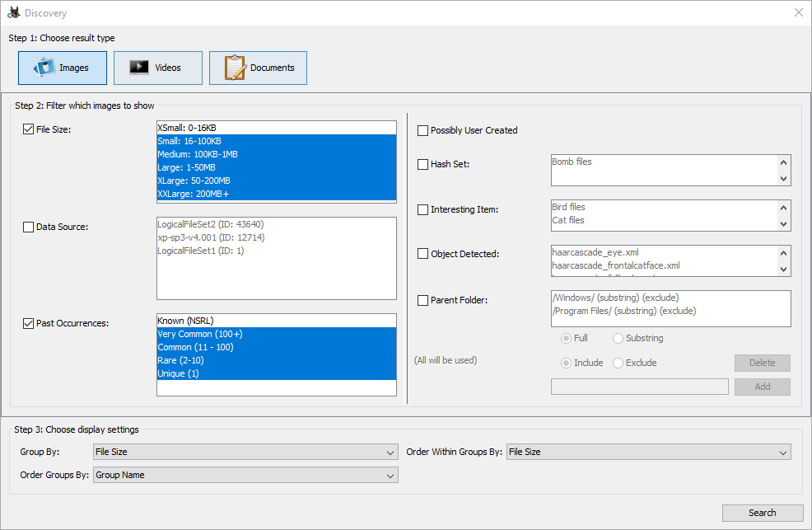Select Small: 16-100KB file size
The image size is (812, 530).
(277, 142)
